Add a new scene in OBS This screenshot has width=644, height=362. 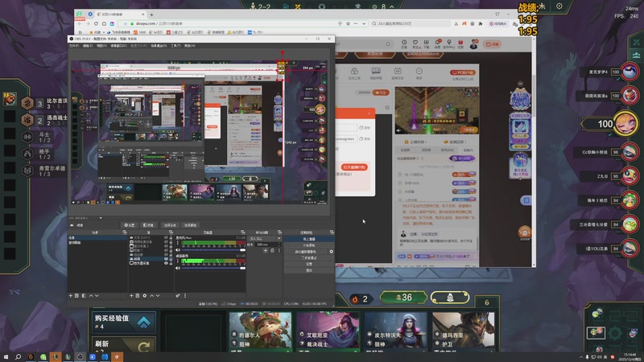tap(71, 295)
